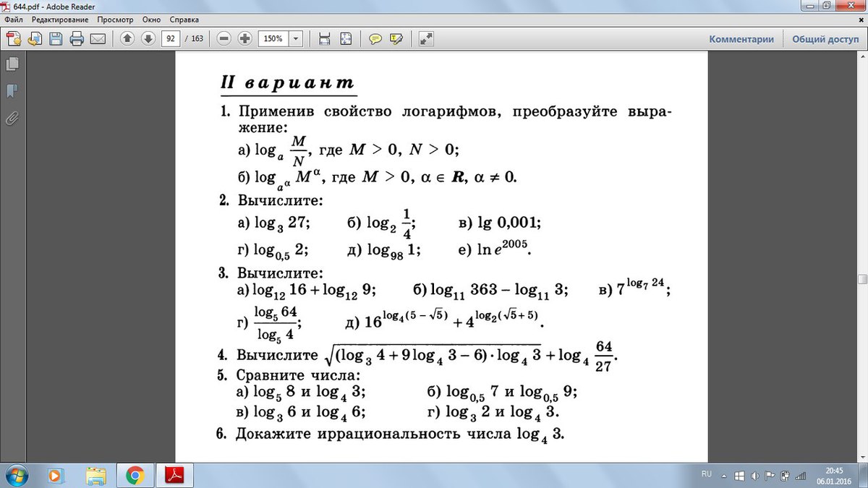Send file by email envelope icon
The height and width of the screenshot is (488, 868).
97,39
